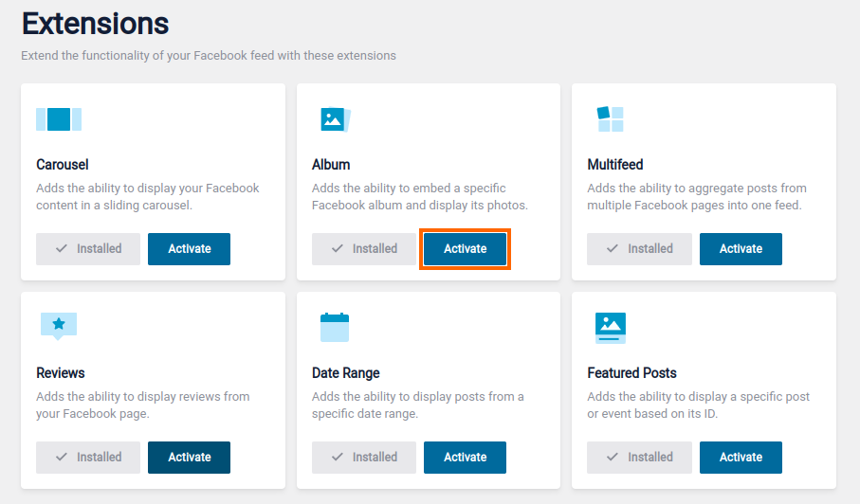Screen dimensions: 860x504
Task: Click the Installed button under Featured Posts
Action: coord(639,458)
